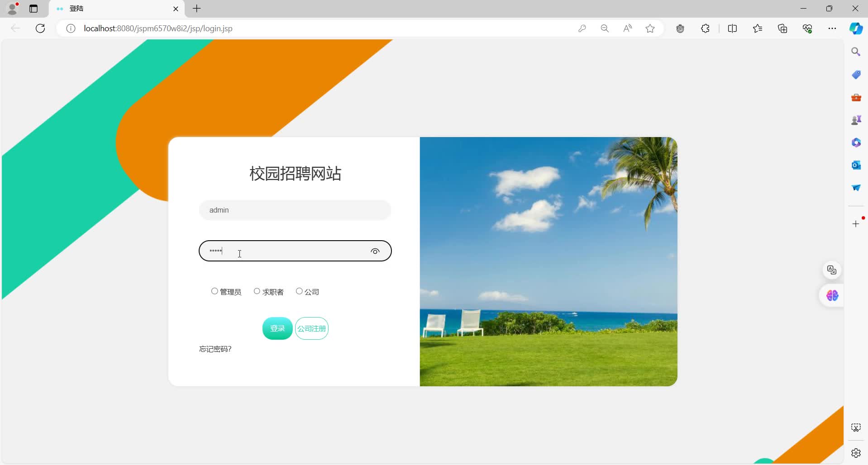Open sidebar settings gear icon
Image resolution: width=868 pixels, height=465 pixels.
tap(856, 453)
